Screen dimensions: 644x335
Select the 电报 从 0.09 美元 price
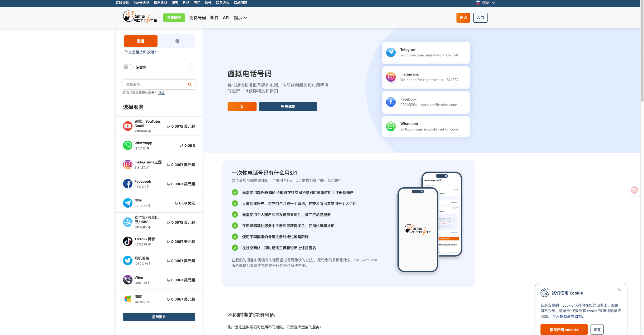185,203
